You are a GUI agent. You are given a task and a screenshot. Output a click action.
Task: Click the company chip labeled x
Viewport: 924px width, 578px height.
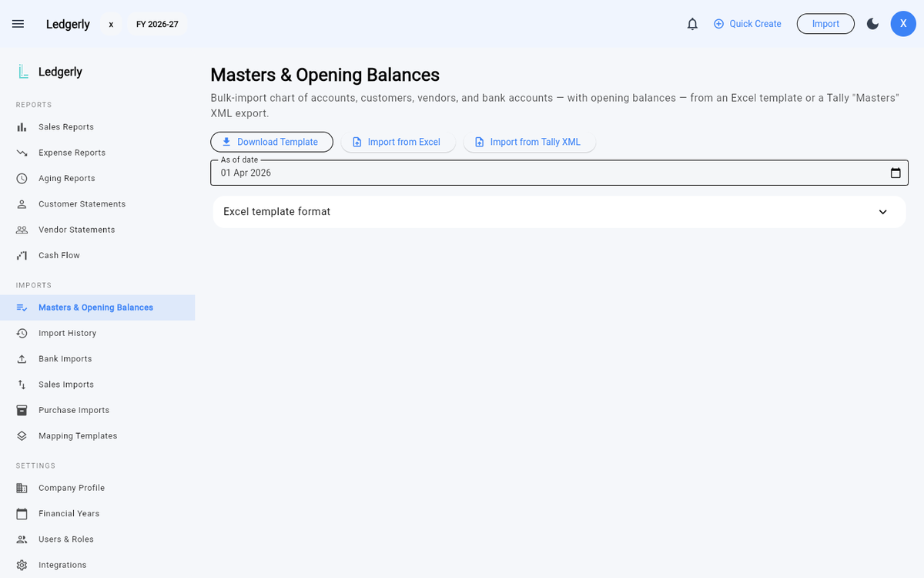click(111, 24)
